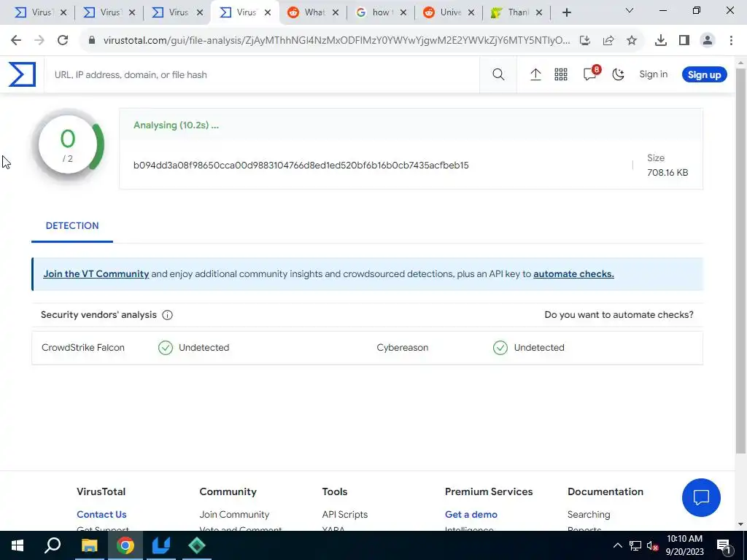Open the upload file arrow icon
This screenshot has height=560, width=747.
point(535,74)
